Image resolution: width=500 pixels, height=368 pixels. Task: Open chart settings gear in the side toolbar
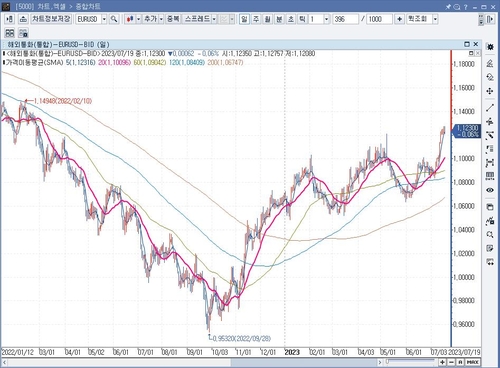coord(490,47)
